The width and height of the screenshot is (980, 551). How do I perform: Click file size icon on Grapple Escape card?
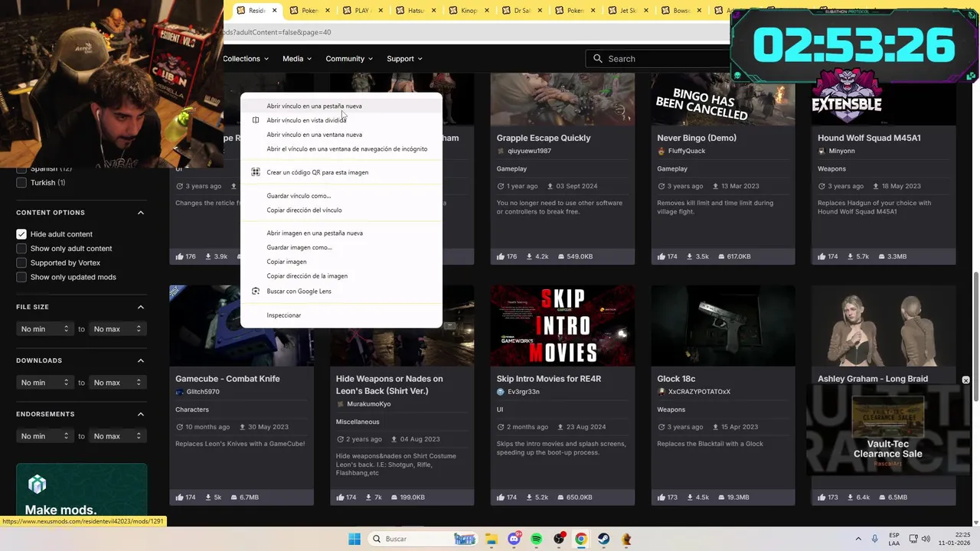[561, 256]
